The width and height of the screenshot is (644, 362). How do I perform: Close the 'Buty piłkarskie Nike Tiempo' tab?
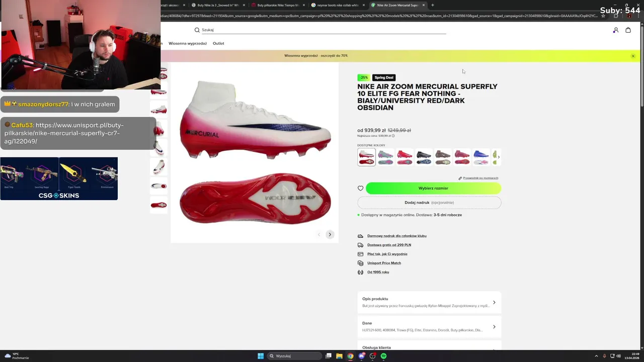[x=304, y=5]
